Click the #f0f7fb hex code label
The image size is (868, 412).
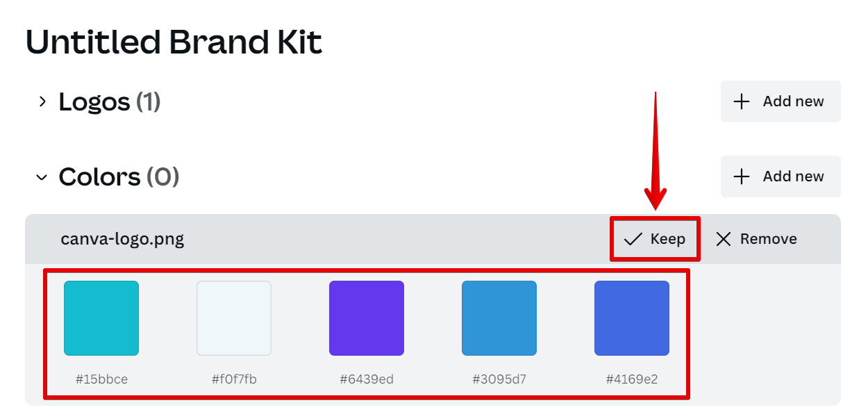(x=234, y=379)
